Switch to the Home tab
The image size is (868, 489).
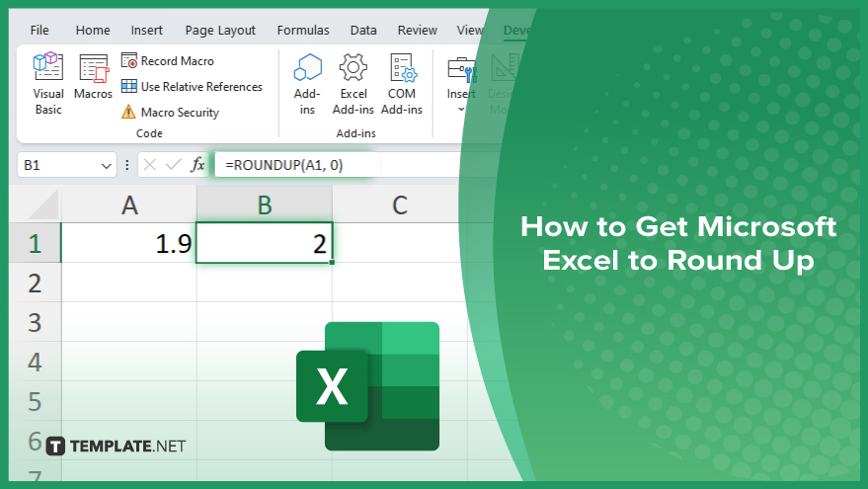[93, 30]
